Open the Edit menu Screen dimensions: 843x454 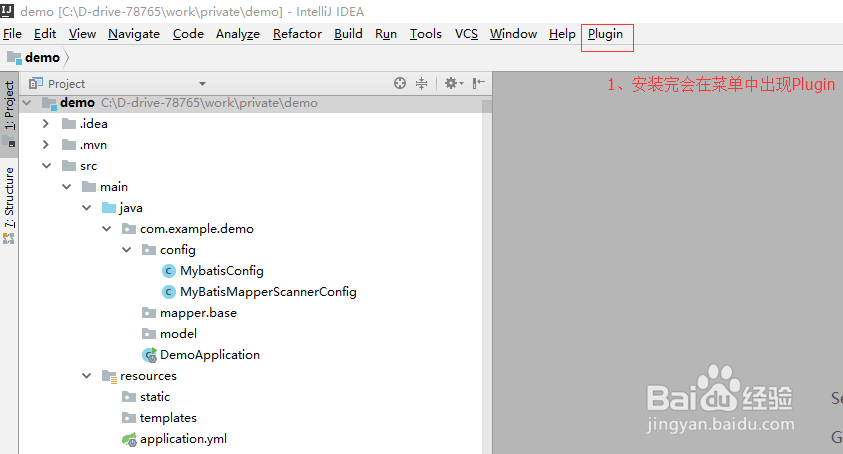[x=45, y=34]
